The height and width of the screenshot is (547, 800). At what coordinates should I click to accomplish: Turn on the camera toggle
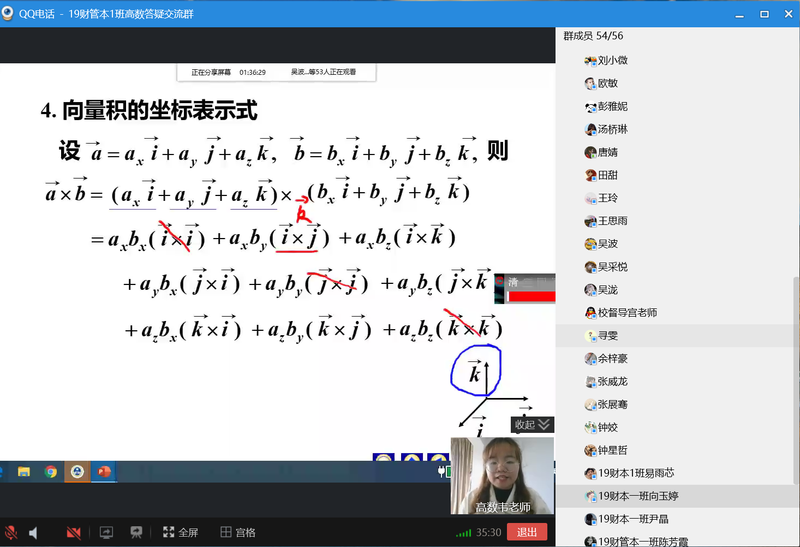tap(73, 533)
